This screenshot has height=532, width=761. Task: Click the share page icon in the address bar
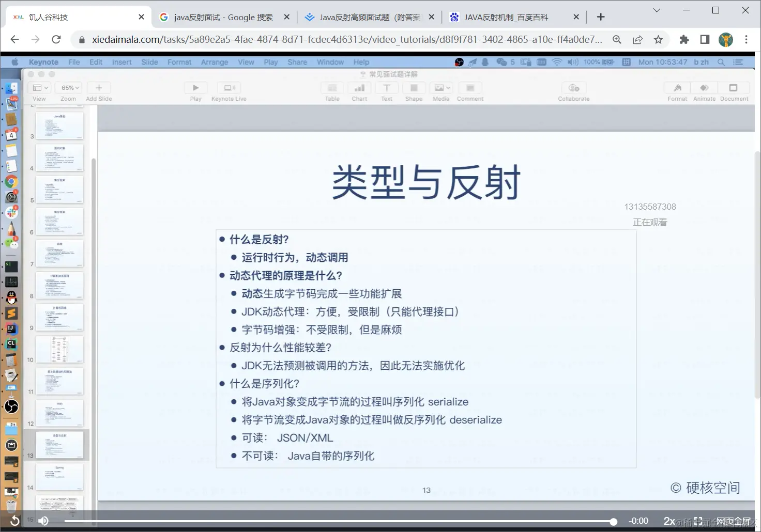(x=637, y=39)
